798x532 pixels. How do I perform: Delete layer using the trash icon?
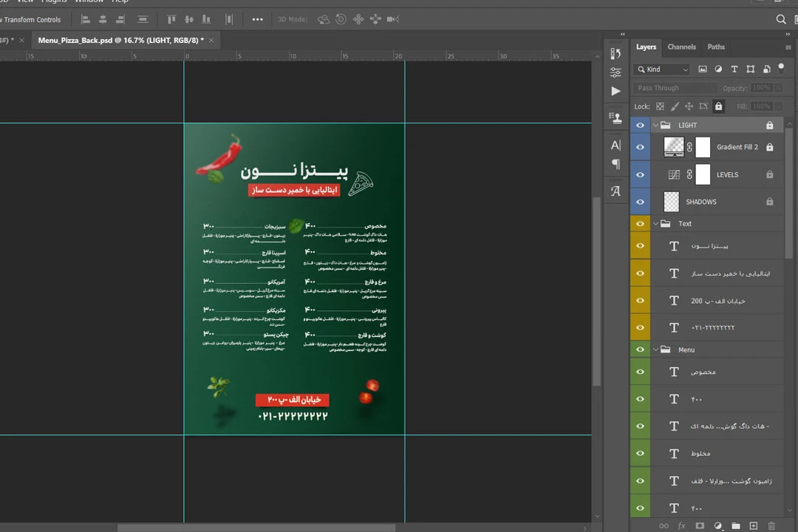click(771, 525)
